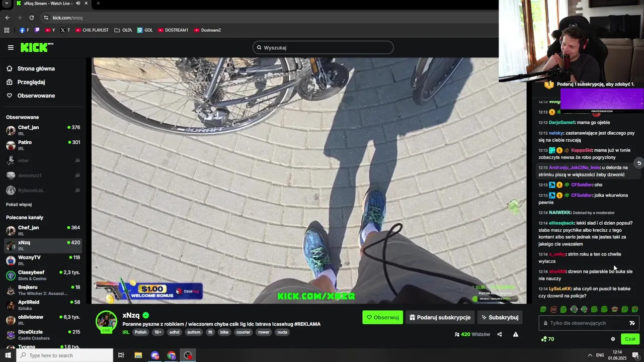The width and height of the screenshot is (644, 362).
Task: Open recommended channel DiceDizzle
Action: click(43, 335)
